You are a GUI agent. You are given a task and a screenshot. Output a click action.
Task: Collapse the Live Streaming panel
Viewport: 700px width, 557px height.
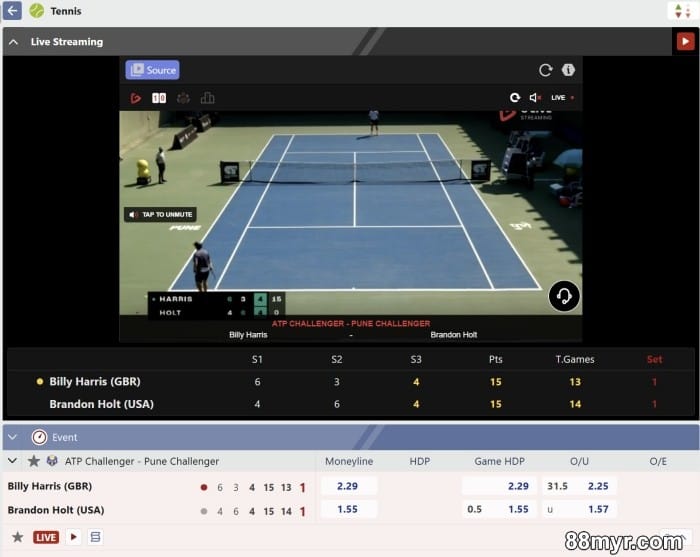[x=13, y=42]
